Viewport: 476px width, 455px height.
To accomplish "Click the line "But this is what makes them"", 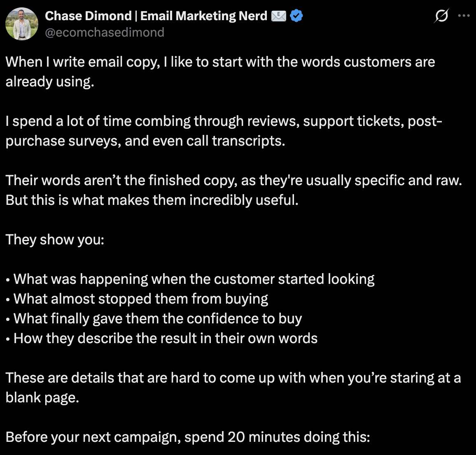I will click(x=152, y=200).
